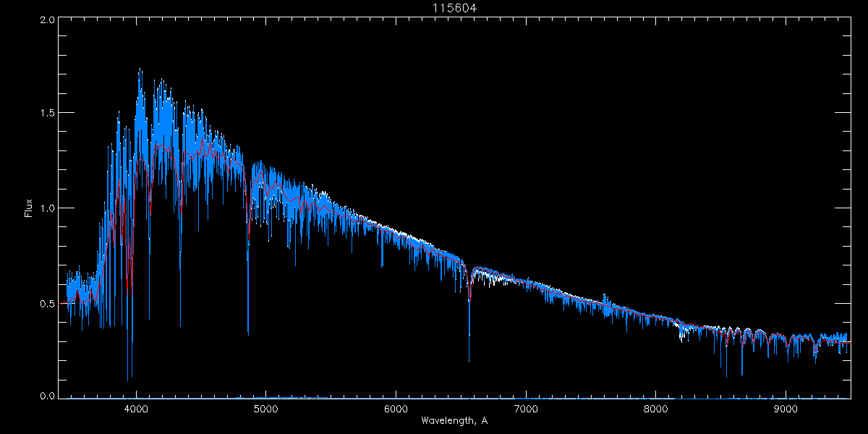Select the 7000 wavelength tick label
Viewport: 868px width, 434px height.
(x=526, y=409)
